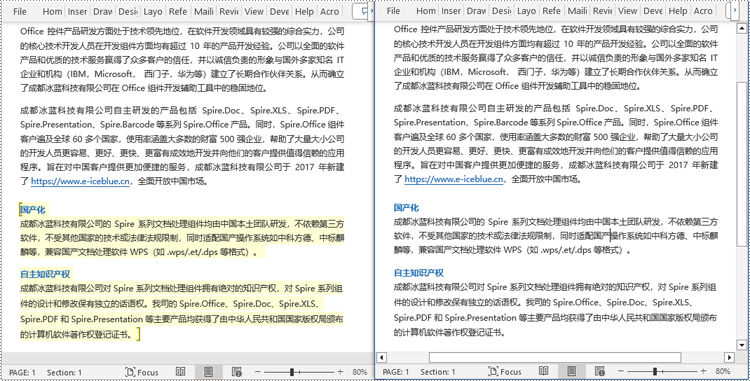Select Print Layout view in right window
The image size is (750, 381).
[571, 372]
